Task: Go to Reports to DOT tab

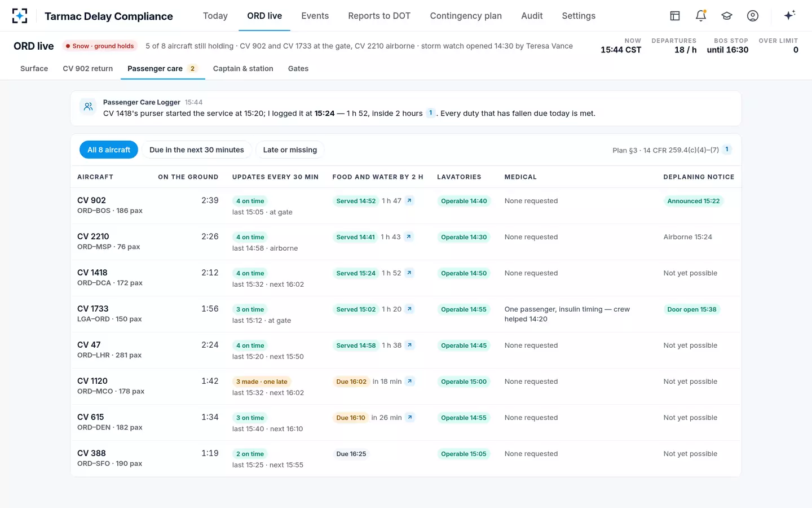Action: (379, 16)
